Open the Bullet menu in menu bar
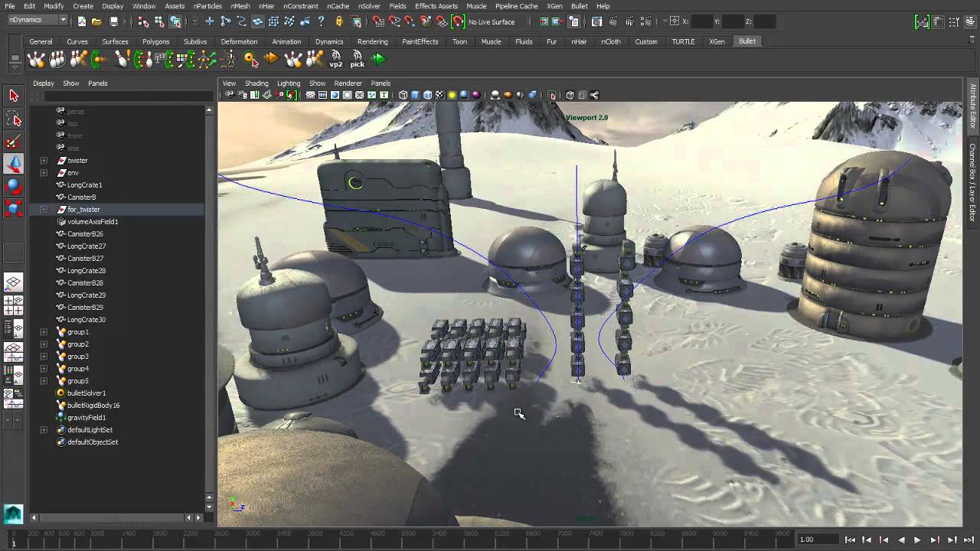This screenshot has width=980, height=551. pyautogui.click(x=580, y=6)
